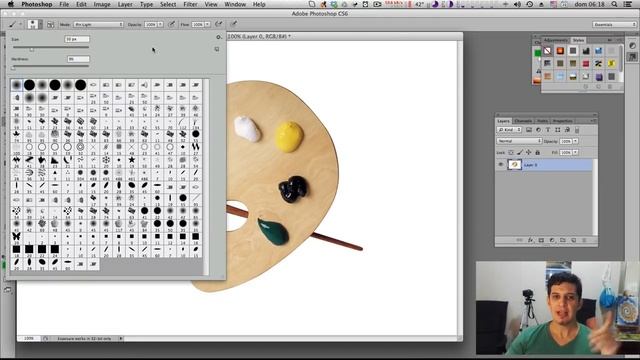Screen dimensions: 640x360
Task: Add layer mask in Layers panel
Action: [541, 240]
